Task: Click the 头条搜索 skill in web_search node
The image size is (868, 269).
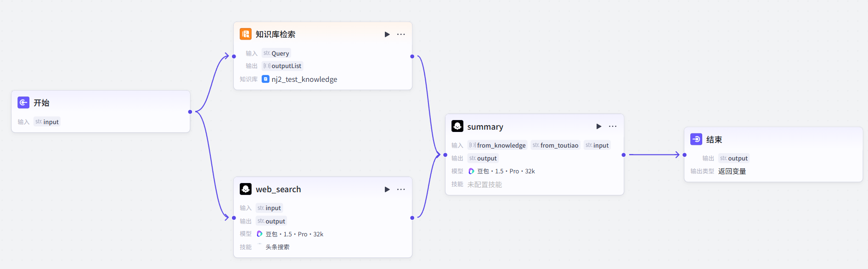Action: (277, 247)
